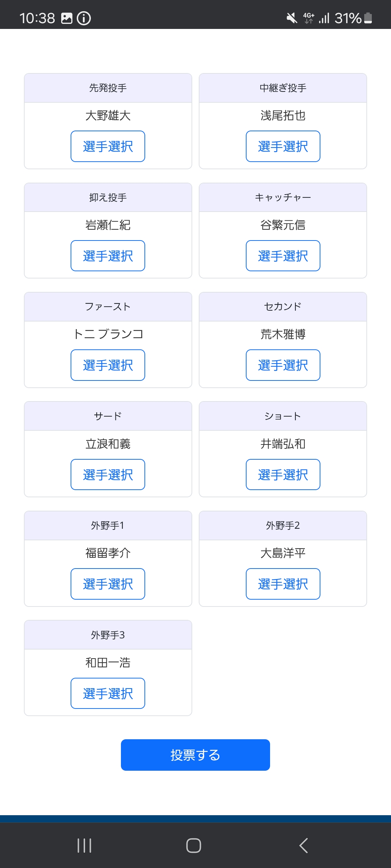Tap the image notification icon in status bar
This screenshot has height=868, width=391.
(x=67, y=18)
